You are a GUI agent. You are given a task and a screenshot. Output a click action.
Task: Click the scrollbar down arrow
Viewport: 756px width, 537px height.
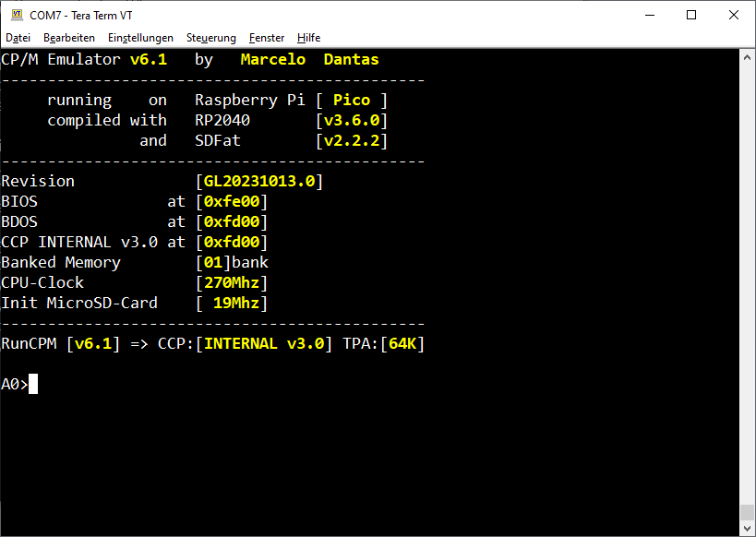tap(748, 529)
